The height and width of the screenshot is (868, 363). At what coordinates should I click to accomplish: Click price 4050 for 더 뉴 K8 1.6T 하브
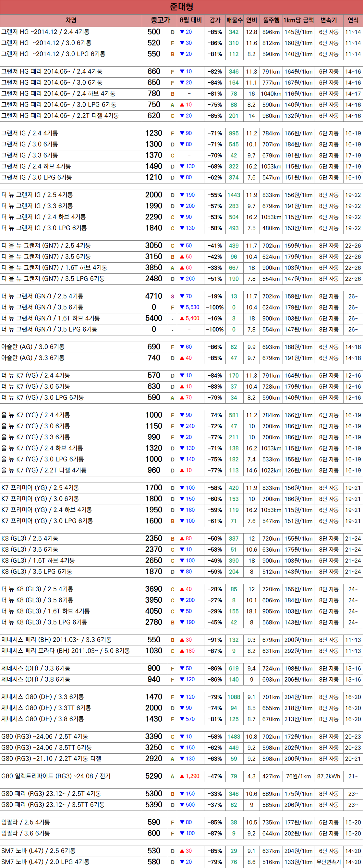tap(154, 611)
